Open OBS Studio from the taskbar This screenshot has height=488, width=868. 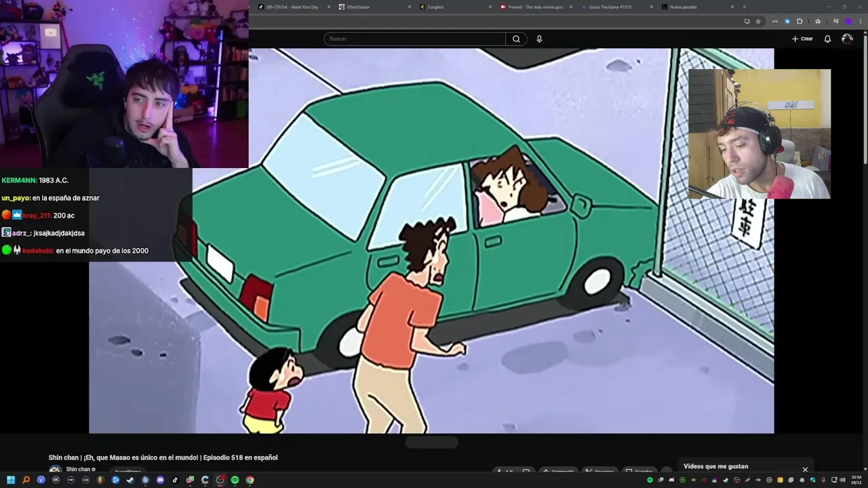tap(220, 480)
